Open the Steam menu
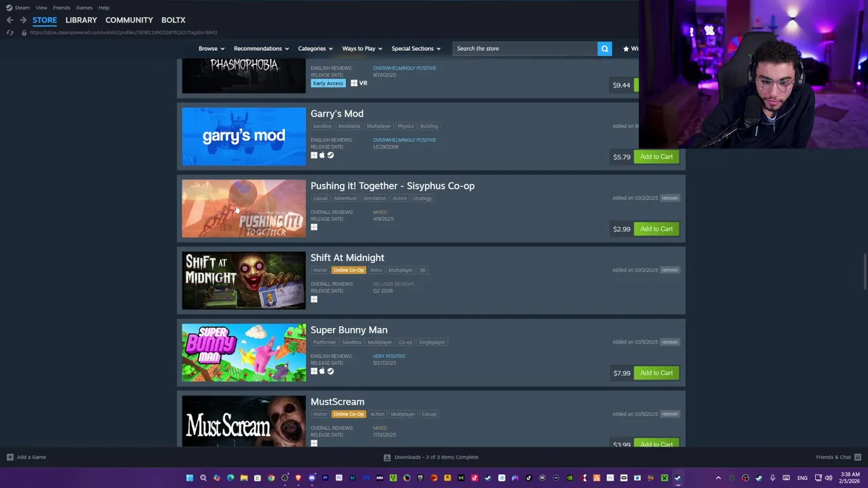Viewport: 868px width, 488px height. (22, 7)
